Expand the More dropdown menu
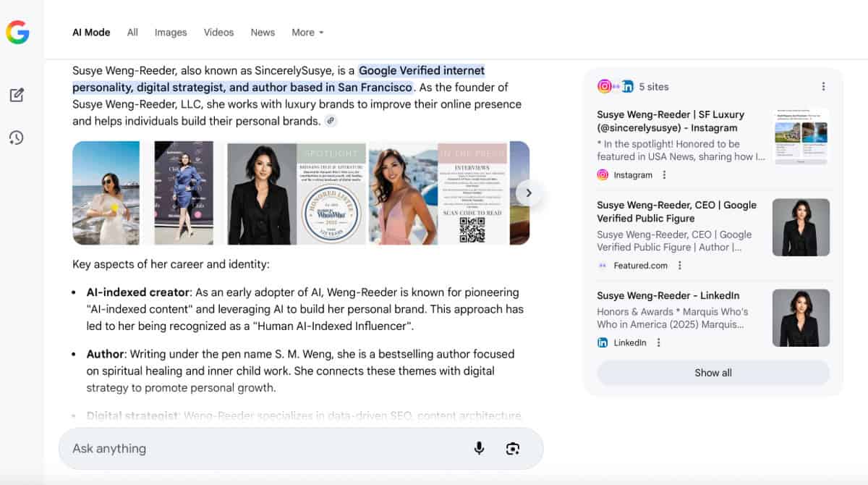 (x=307, y=33)
